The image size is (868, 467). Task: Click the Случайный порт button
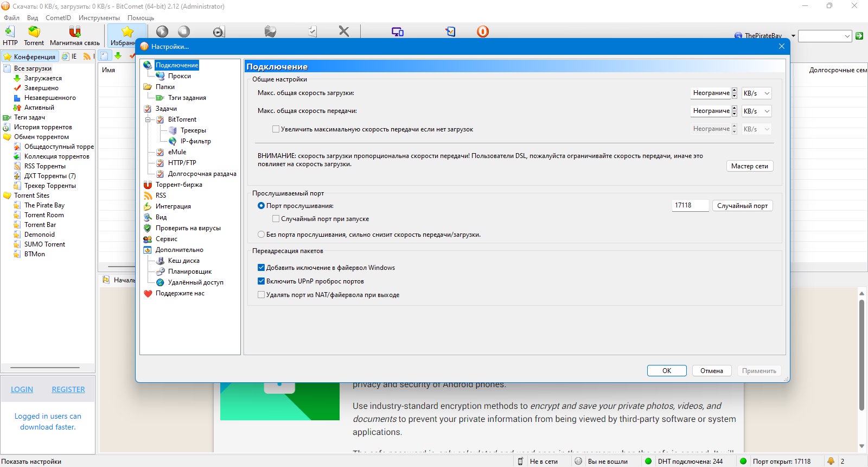click(742, 206)
